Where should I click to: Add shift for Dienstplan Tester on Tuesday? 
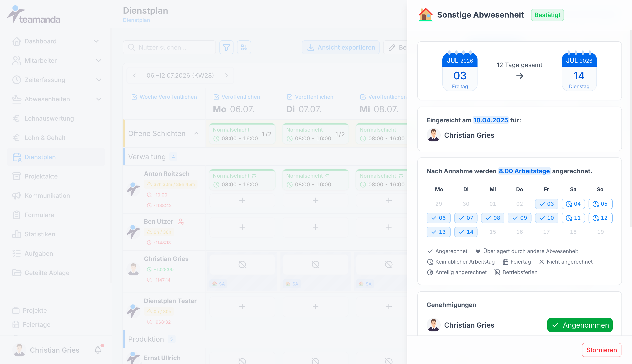[x=315, y=306]
